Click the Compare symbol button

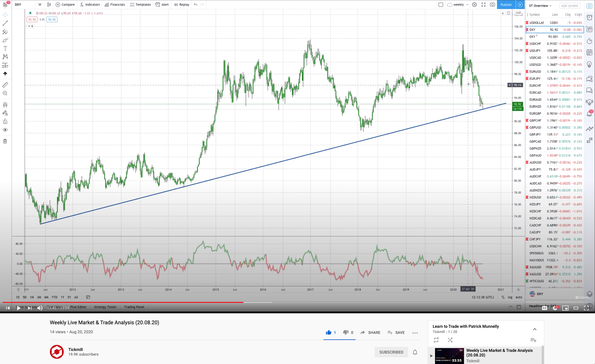[65, 5]
